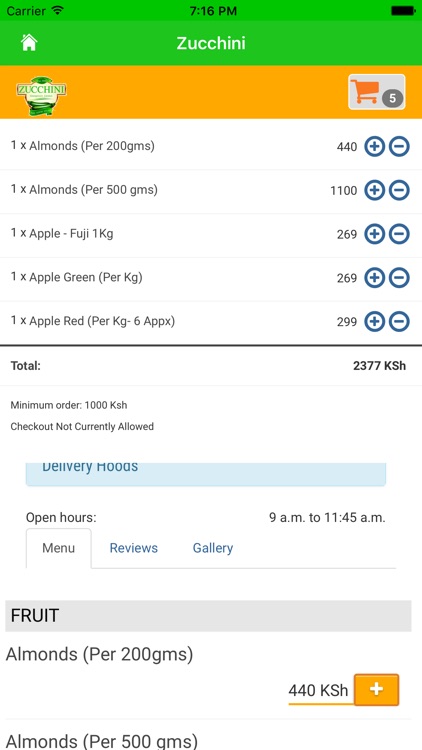Remove one Apple Green (Per Kg)
Image resolution: width=422 pixels, height=750 pixels.
coord(399,278)
